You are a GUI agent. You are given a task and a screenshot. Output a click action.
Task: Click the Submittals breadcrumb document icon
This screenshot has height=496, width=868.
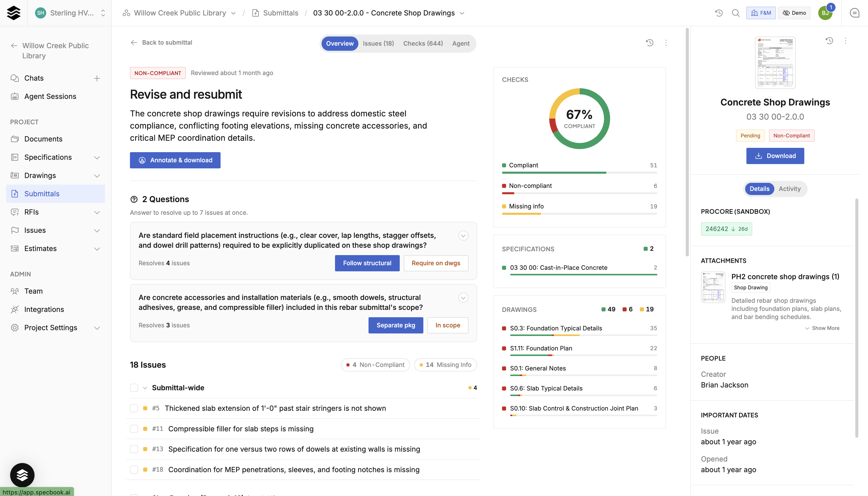tap(255, 13)
